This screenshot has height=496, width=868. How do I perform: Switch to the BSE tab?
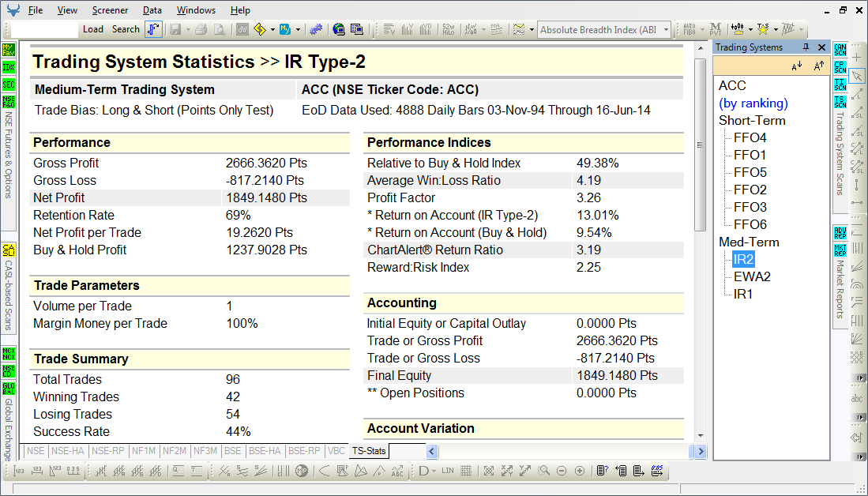232,451
